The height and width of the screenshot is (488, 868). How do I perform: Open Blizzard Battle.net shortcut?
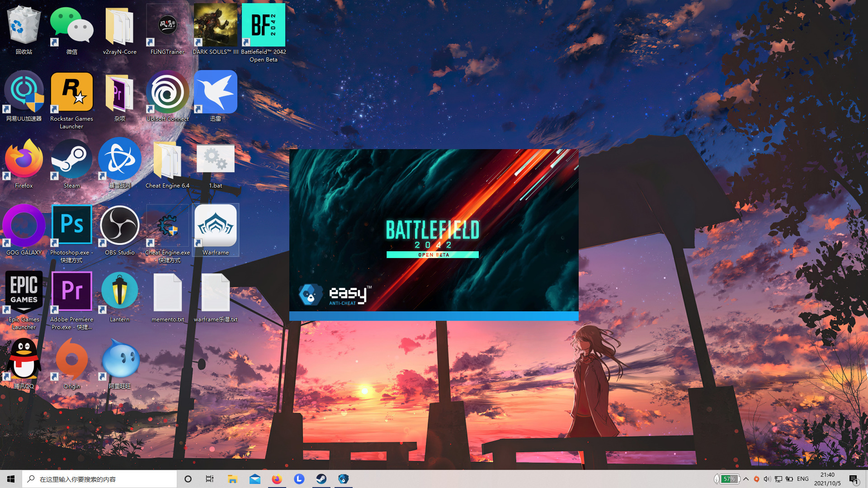pos(120,163)
